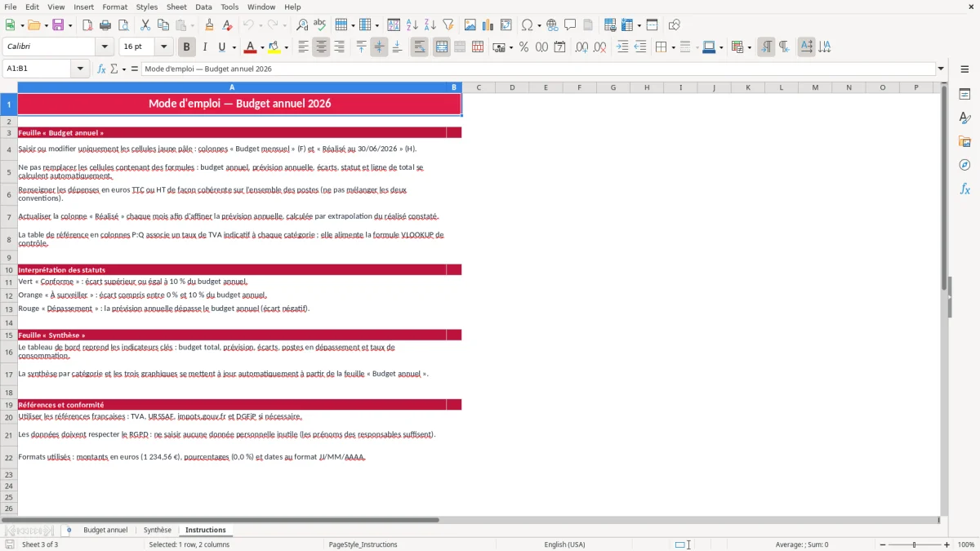Open the Function Wizard fx icon
The image size is (980, 551).
(102, 69)
